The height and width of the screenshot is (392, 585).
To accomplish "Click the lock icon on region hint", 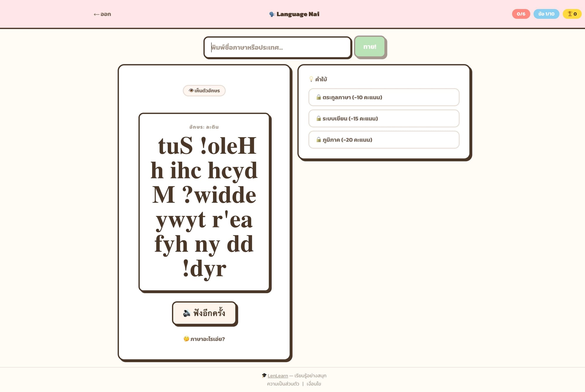I will click(319, 140).
